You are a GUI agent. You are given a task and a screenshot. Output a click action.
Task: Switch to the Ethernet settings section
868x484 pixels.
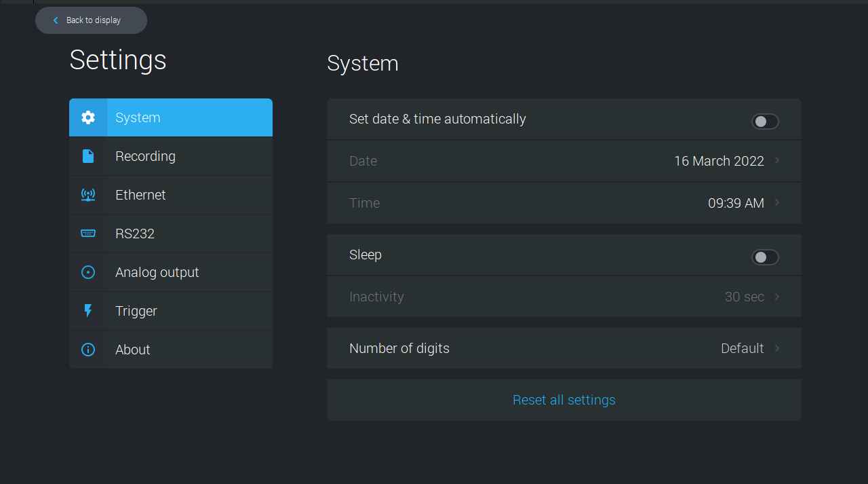pos(140,195)
